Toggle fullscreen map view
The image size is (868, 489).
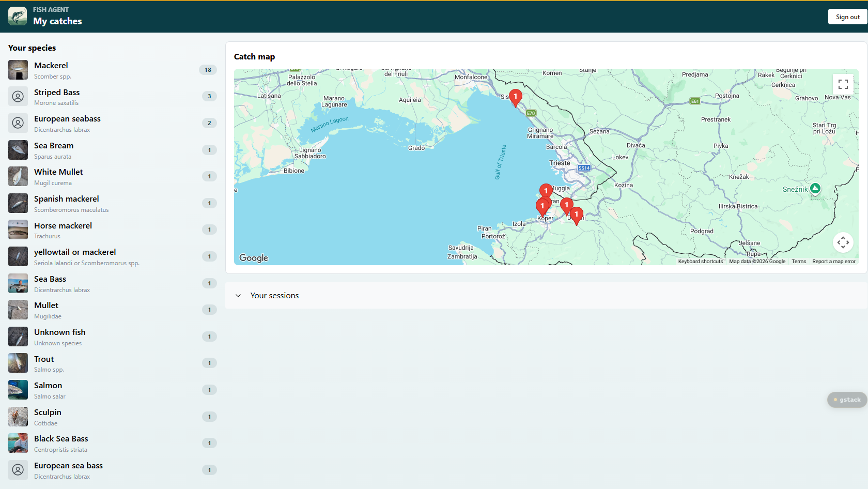pos(843,84)
